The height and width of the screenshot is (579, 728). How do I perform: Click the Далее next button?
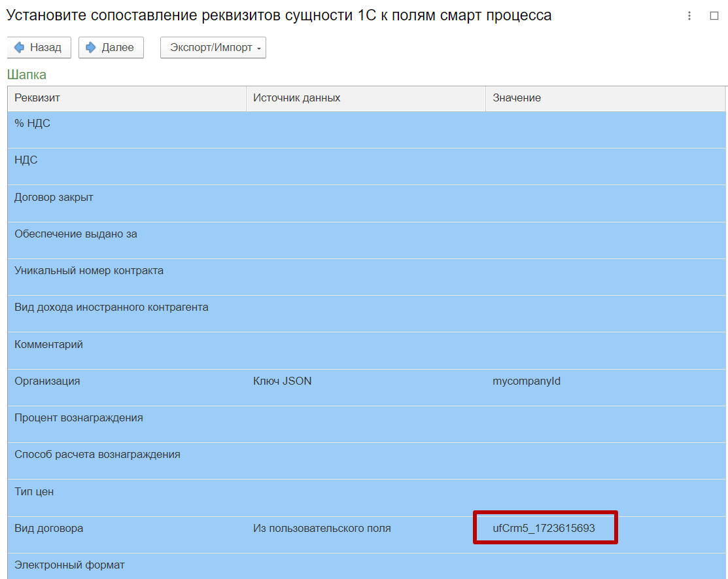[111, 48]
